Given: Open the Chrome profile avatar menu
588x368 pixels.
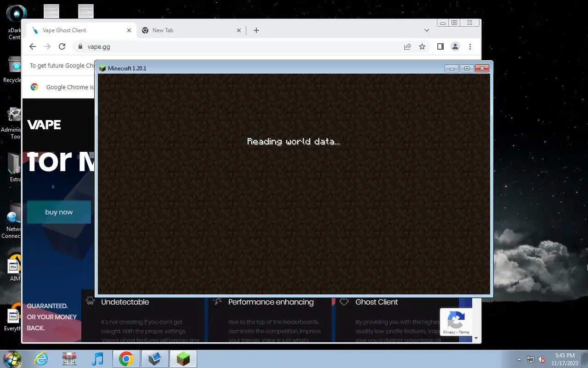Looking at the screenshot, I should coord(455,46).
